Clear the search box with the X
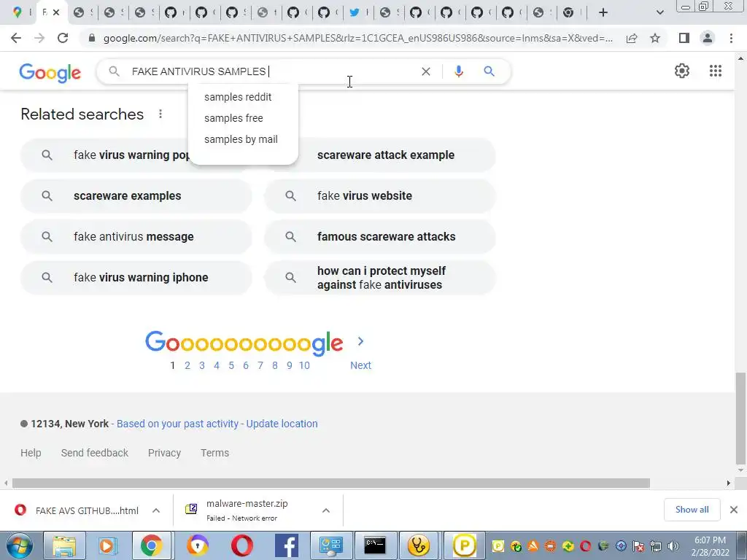This screenshot has height=560, width=747. click(x=426, y=71)
